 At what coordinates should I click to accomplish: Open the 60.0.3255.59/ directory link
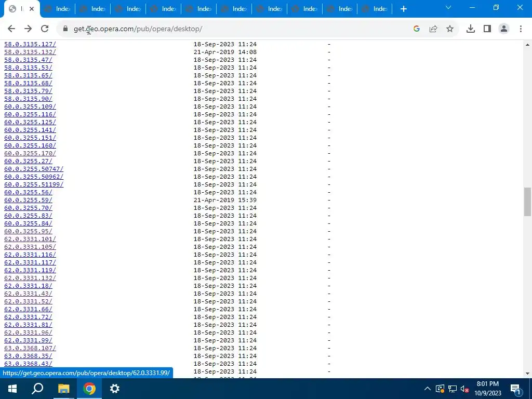pos(28,200)
